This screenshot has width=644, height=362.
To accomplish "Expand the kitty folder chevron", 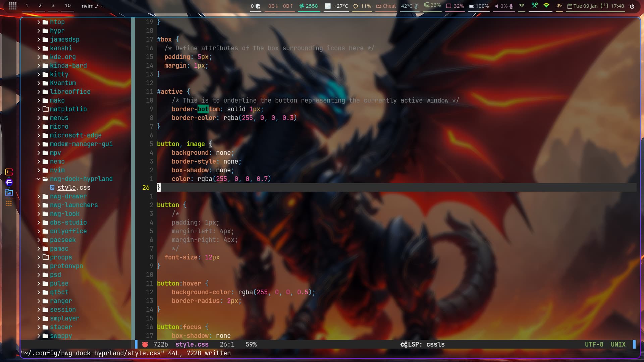I will [39, 74].
